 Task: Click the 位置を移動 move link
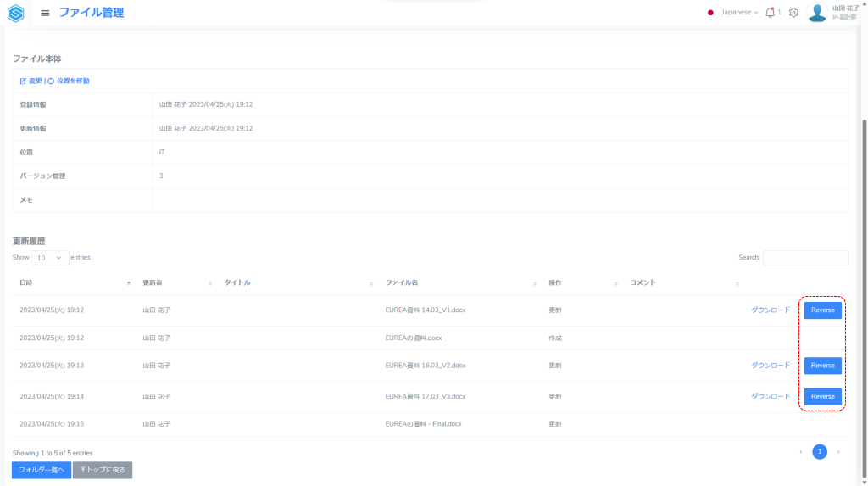pos(69,81)
